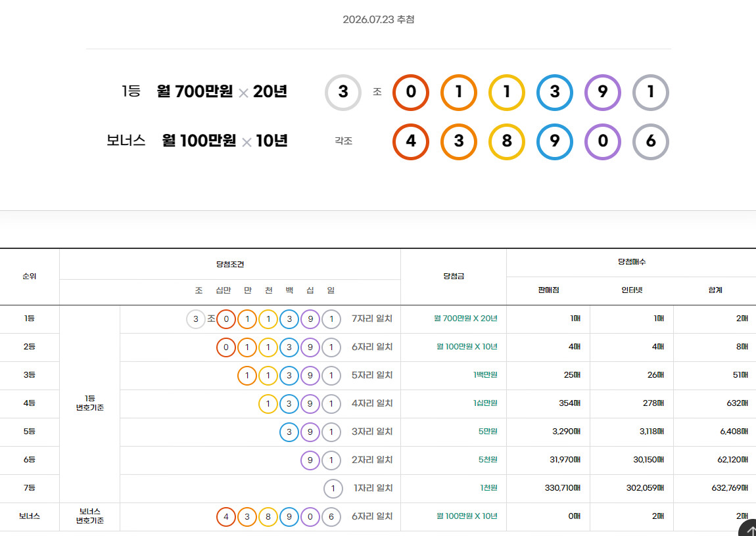Click the single gray 1 ball in 7등 row
The image size is (756, 536).
coord(333,488)
